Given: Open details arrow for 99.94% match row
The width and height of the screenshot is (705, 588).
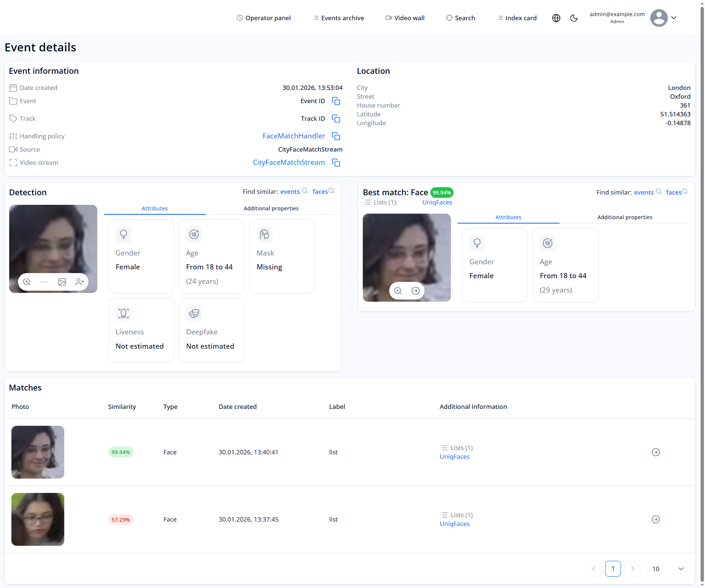Looking at the screenshot, I should click(x=655, y=452).
